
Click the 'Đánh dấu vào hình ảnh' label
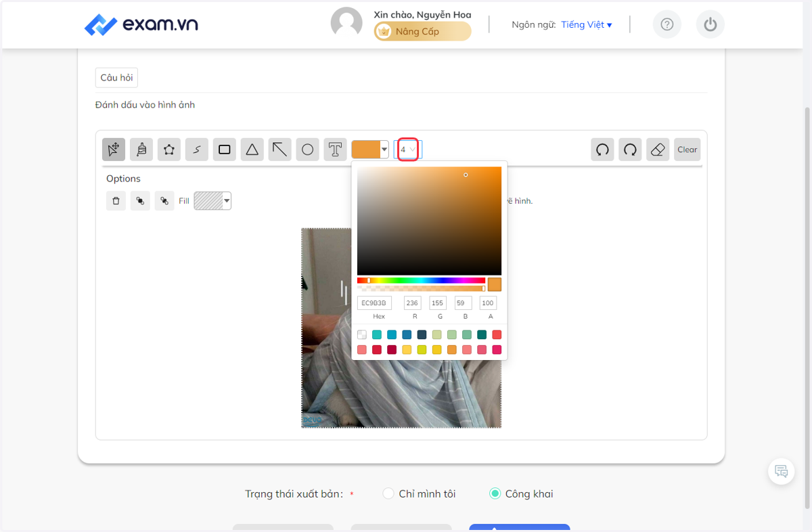(145, 105)
